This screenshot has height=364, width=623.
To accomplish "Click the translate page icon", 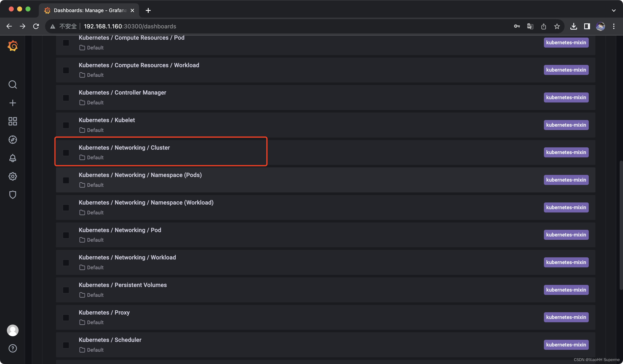I will tap(530, 26).
